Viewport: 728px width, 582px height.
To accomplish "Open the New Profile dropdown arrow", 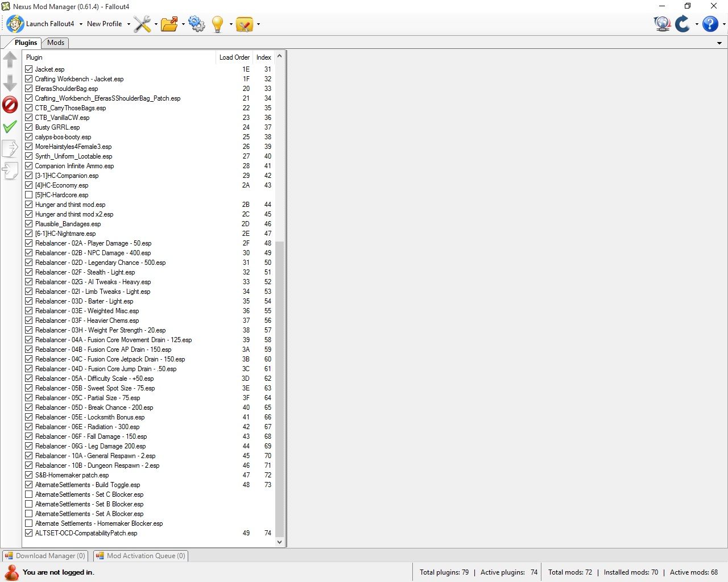I will [x=129, y=24].
